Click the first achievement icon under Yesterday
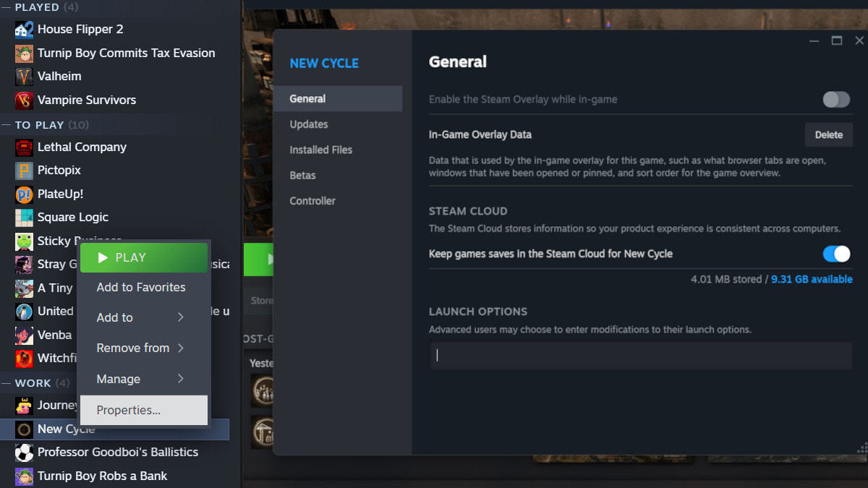Viewport: 868px width, 488px height. [262, 390]
